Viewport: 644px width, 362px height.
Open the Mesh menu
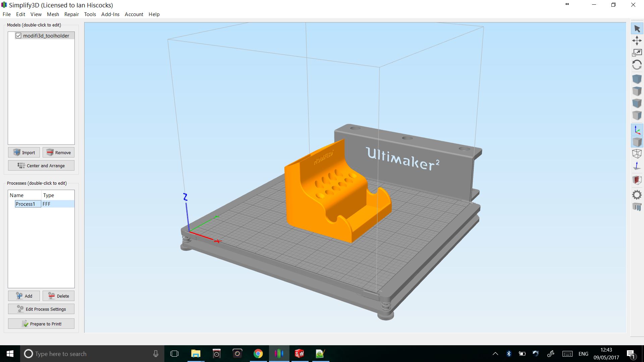(x=53, y=14)
